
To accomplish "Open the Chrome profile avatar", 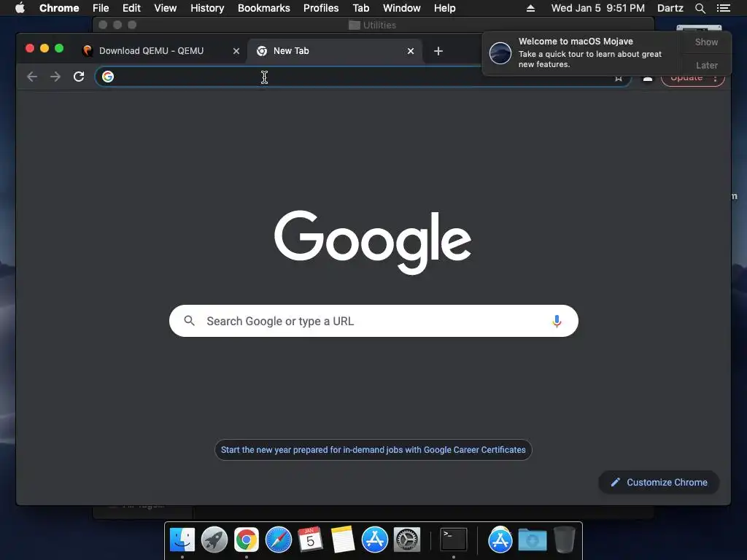I will (648, 79).
